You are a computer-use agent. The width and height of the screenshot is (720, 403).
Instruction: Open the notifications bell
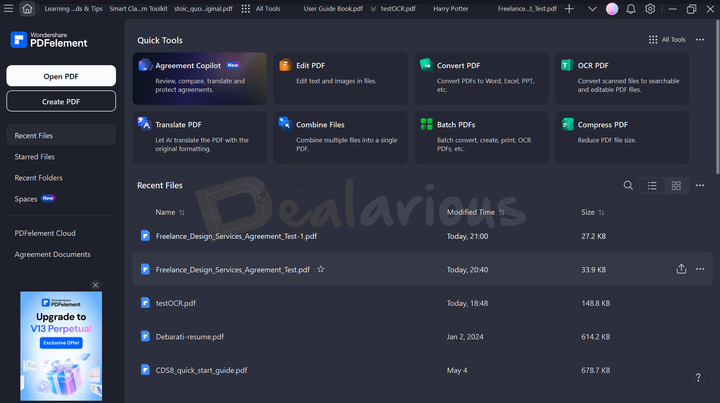pos(631,9)
